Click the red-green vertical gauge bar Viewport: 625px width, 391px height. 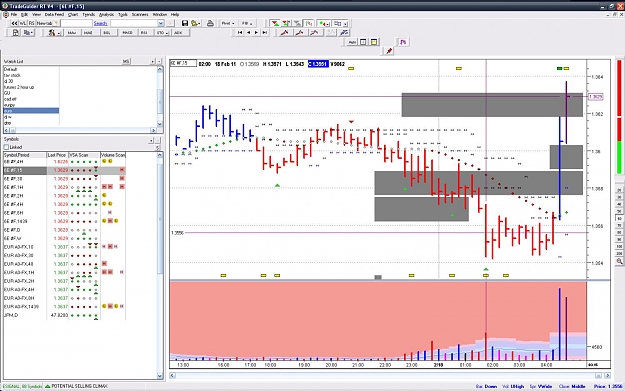click(619, 117)
